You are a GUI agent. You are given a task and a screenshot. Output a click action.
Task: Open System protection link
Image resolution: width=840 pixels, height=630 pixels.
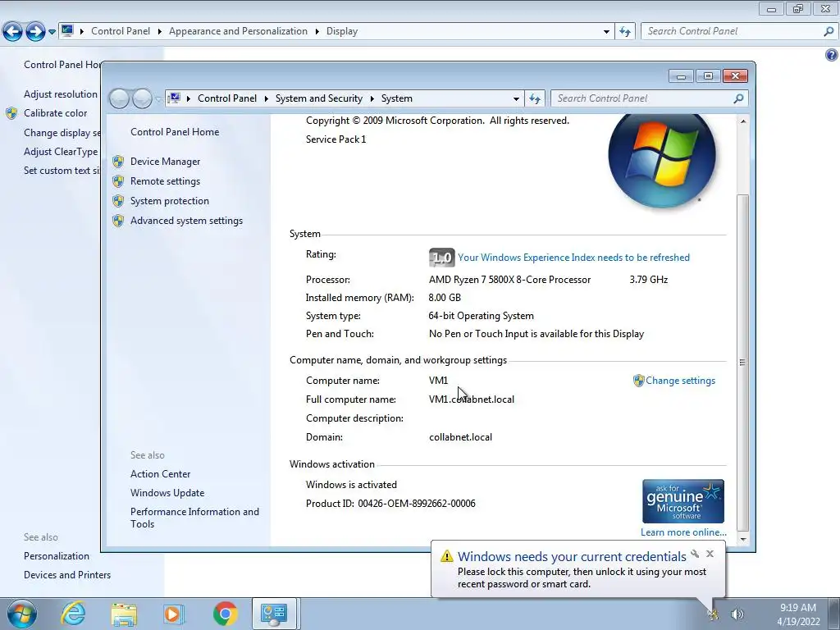point(169,201)
